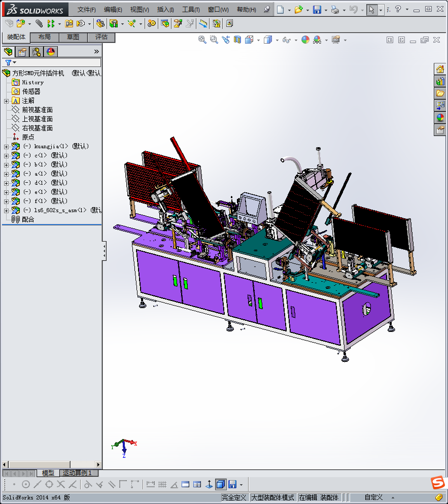The width and height of the screenshot is (448, 504).
Task: Click the Insert Components icon
Action: click(x=21, y=23)
